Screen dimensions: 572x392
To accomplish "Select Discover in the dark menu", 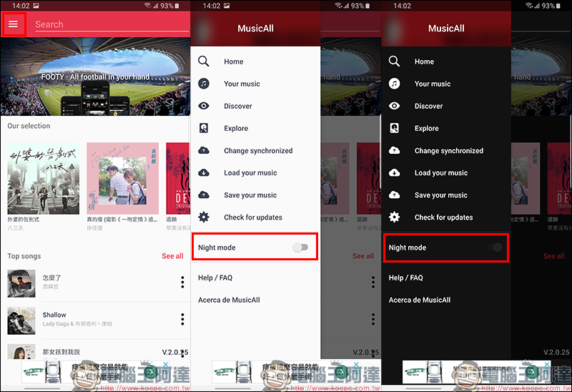I will tap(428, 106).
